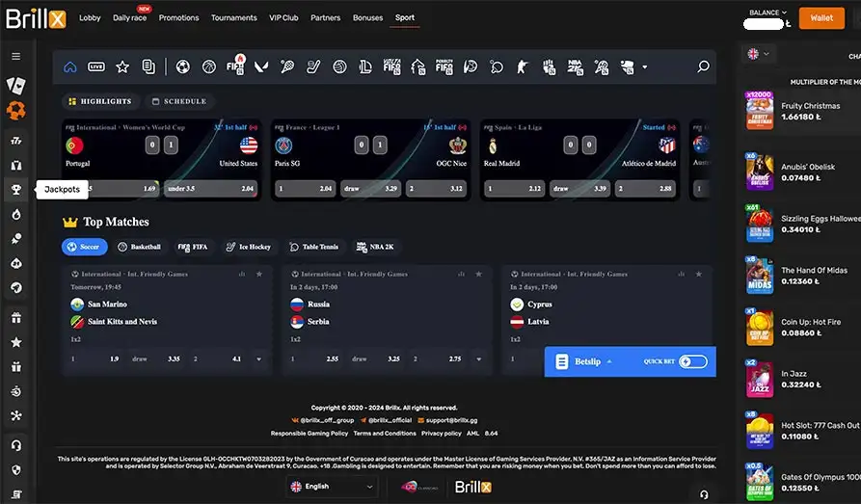Click the star icon in left sidebar
The image size is (861, 504).
click(x=16, y=342)
